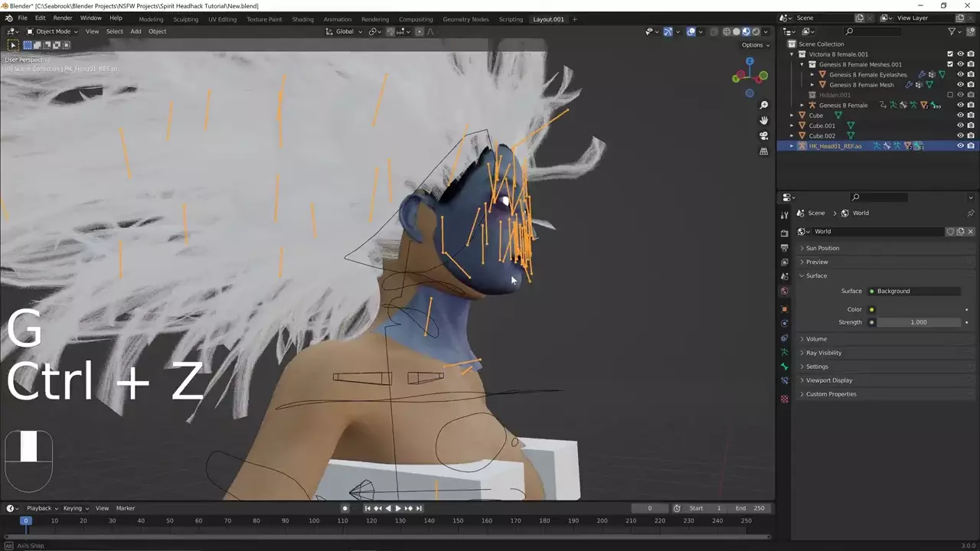This screenshot has width=980, height=551.
Task: Toggle camera view with the camera icon
Action: click(x=763, y=135)
